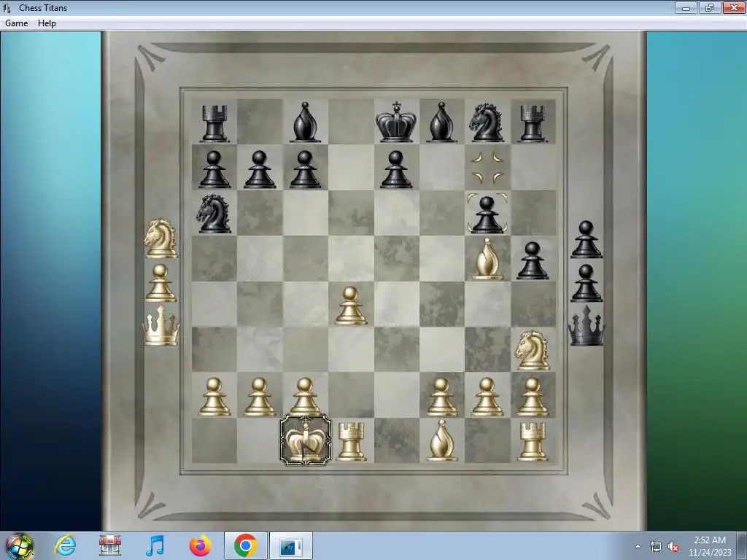
Task: Open the Help menu
Action: [47, 23]
